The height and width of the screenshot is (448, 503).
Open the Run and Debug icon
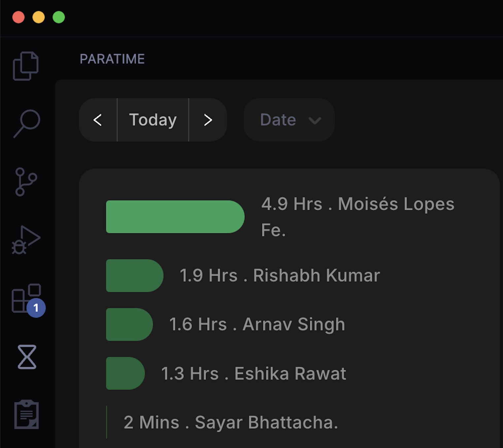[26, 240]
